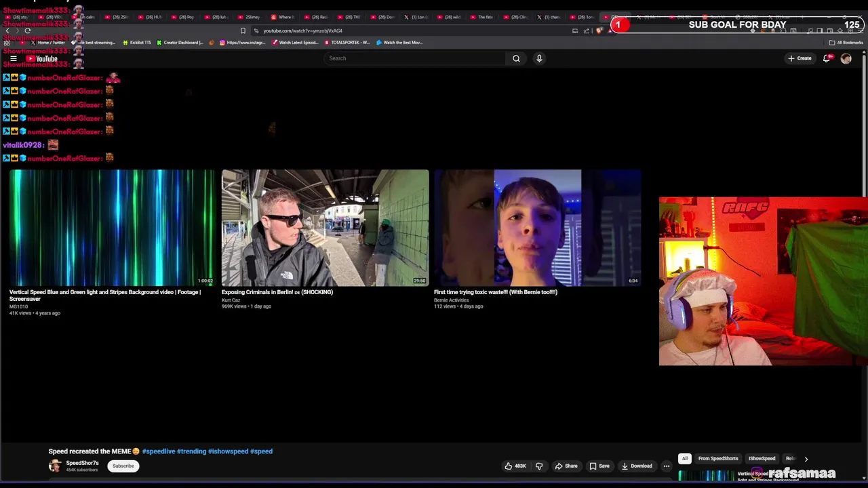The image size is (868, 488).
Task: Open the account avatar menu
Action: click(846, 58)
